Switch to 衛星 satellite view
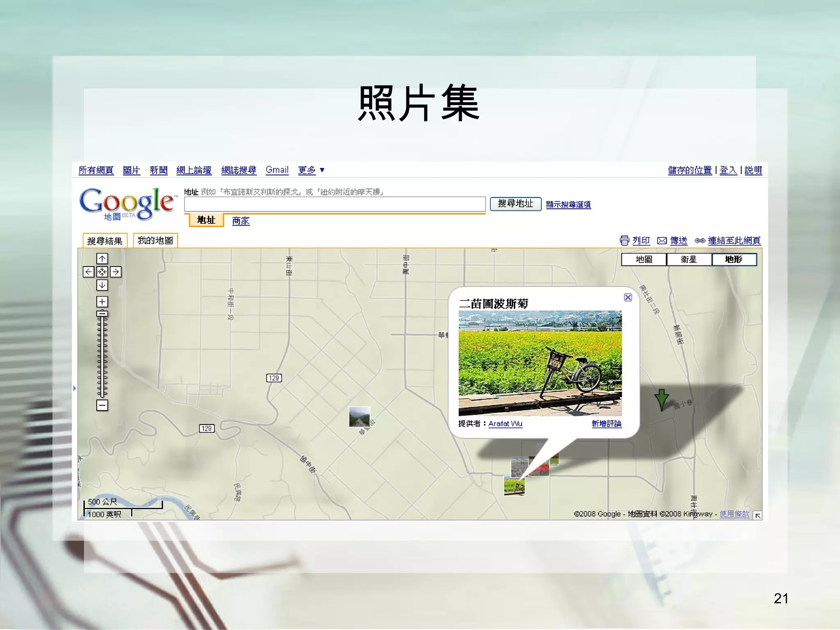 pyautogui.click(x=689, y=259)
